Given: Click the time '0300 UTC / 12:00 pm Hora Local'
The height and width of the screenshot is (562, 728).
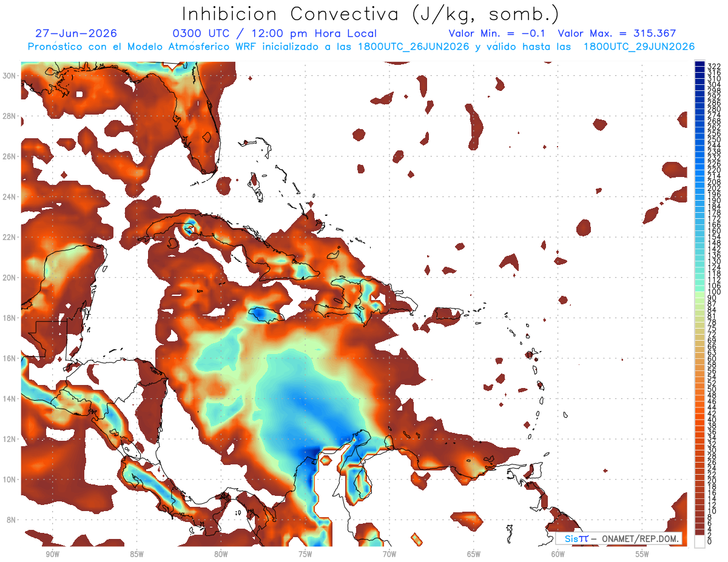Looking at the screenshot, I should click(275, 34).
